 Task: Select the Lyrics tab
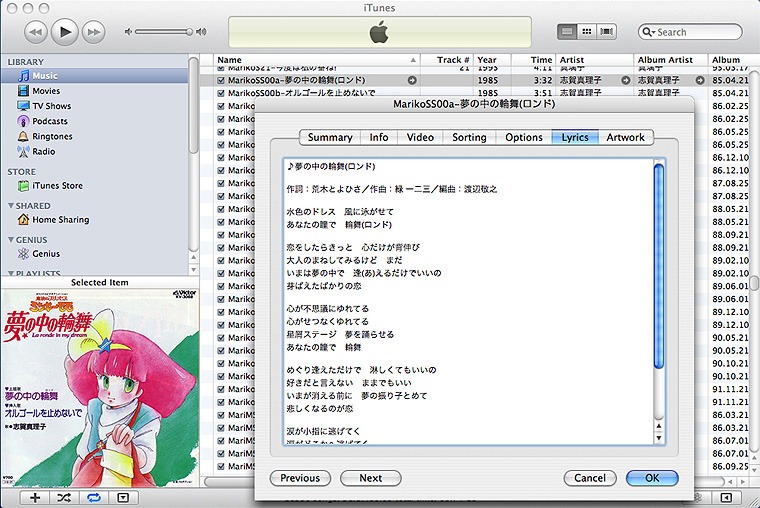[x=575, y=137]
